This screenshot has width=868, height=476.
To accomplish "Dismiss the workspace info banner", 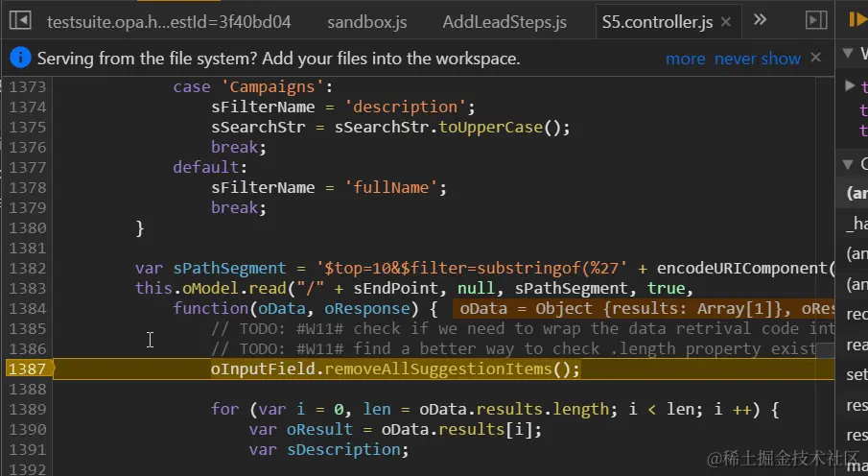I will pos(815,58).
